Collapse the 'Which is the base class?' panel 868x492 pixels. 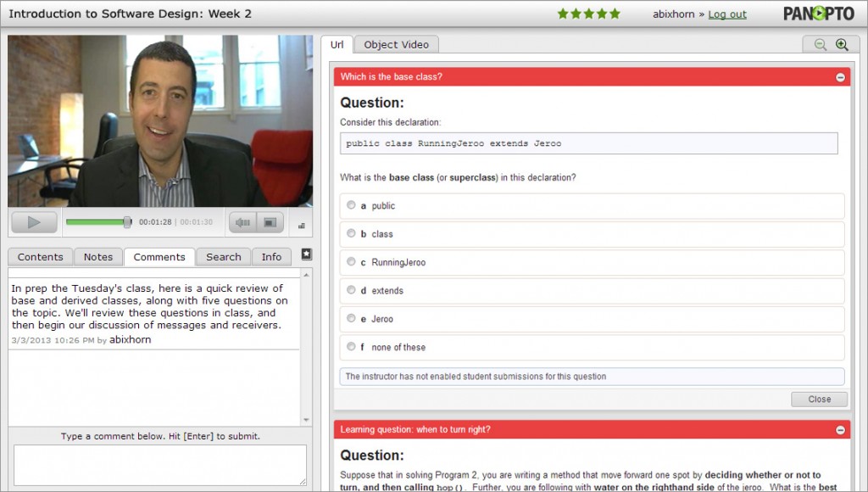coord(840,77)
